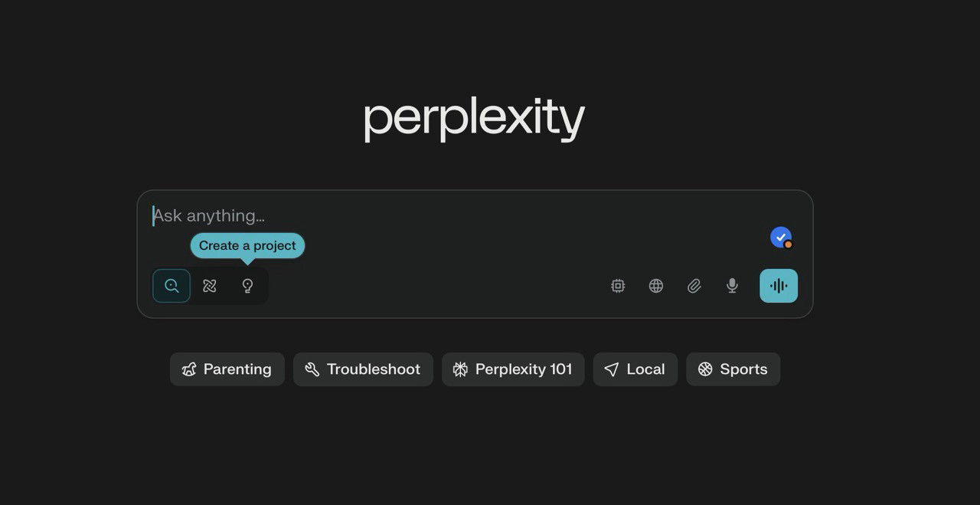Select the Troubleshoot suggestion label
Image resolution: width=980 pixels, height=505 pixels.
[x=374, y=369]
